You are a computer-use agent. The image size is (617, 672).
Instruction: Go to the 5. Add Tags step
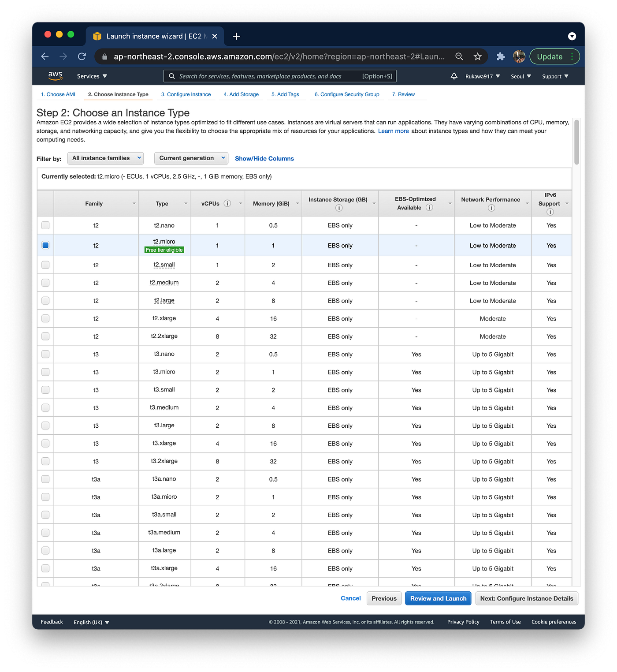coord(285,94)
